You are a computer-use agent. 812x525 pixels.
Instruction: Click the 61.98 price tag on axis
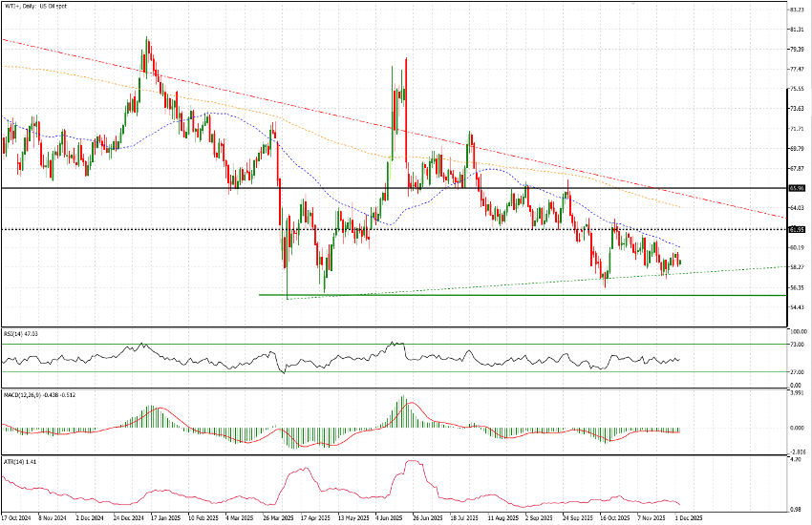[797, 229]
